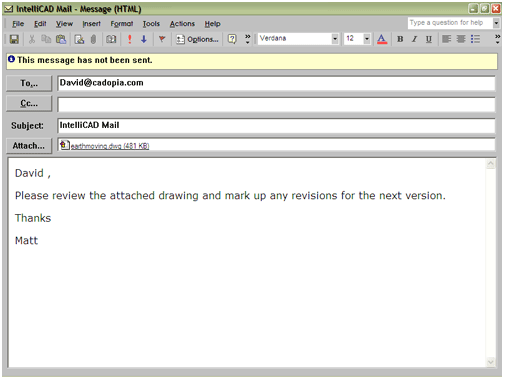
Task: Toggle Bold formatting
Action: pyautogui.click(x=400, y=39)
